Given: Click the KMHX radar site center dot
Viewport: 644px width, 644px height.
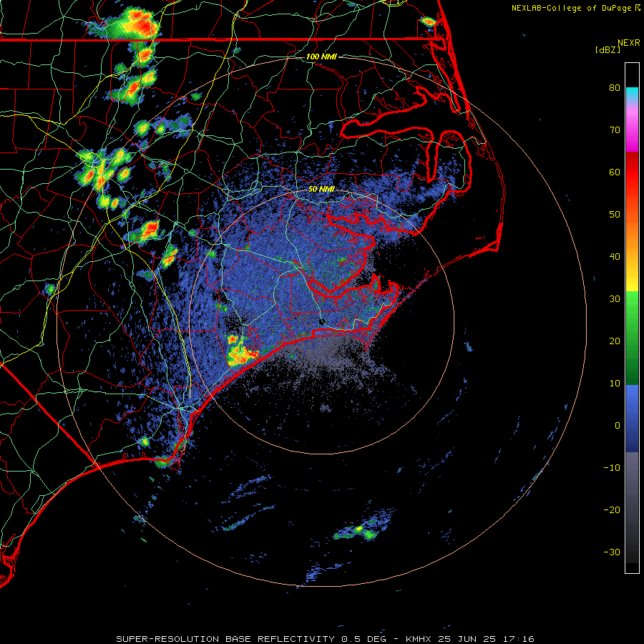Looking at the screenshot, I should (x=321, y=321).
